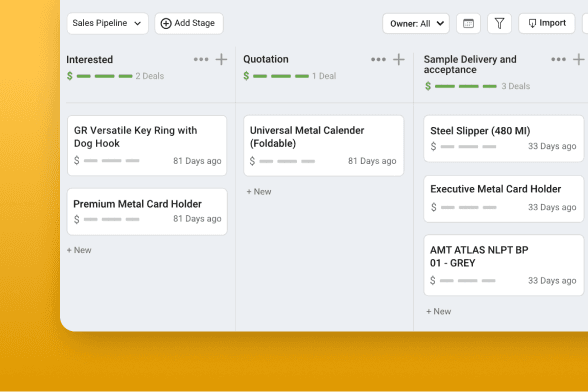Click the Add Stage button
This screenshot has width=588, height=392.
[189, 23]
